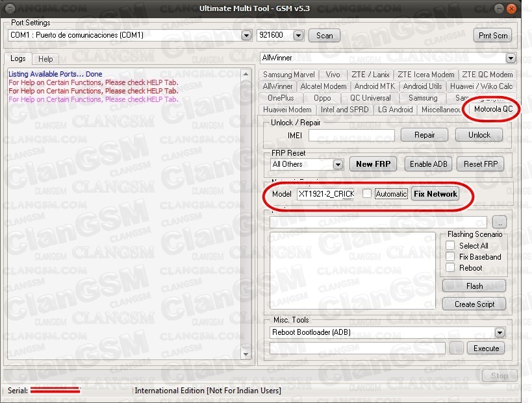Image resolution: width=532 pixels, height=403 pixels.
Task: Click the Misc. Tools file path field
Action: click(x=357, y=348)
